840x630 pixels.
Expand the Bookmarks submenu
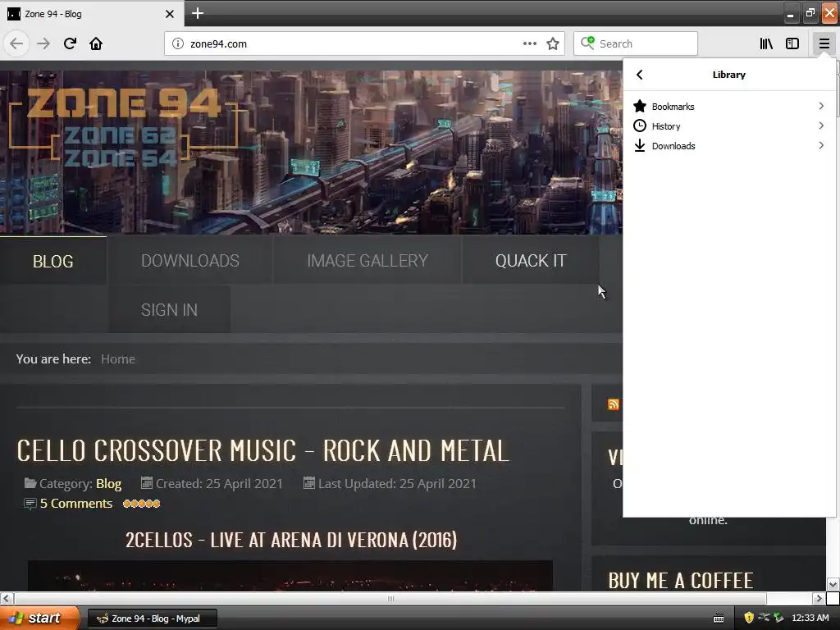coord(821,106)
